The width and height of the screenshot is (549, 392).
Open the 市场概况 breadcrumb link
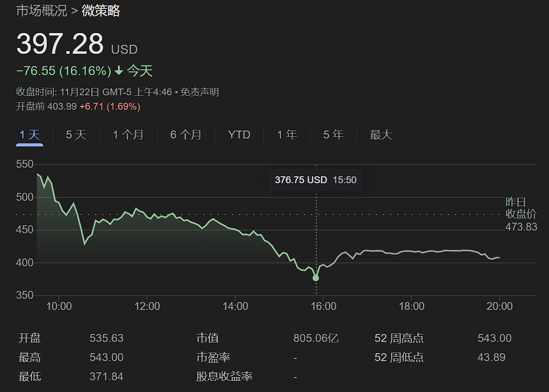pyautogui.click(x=42, y=11)
